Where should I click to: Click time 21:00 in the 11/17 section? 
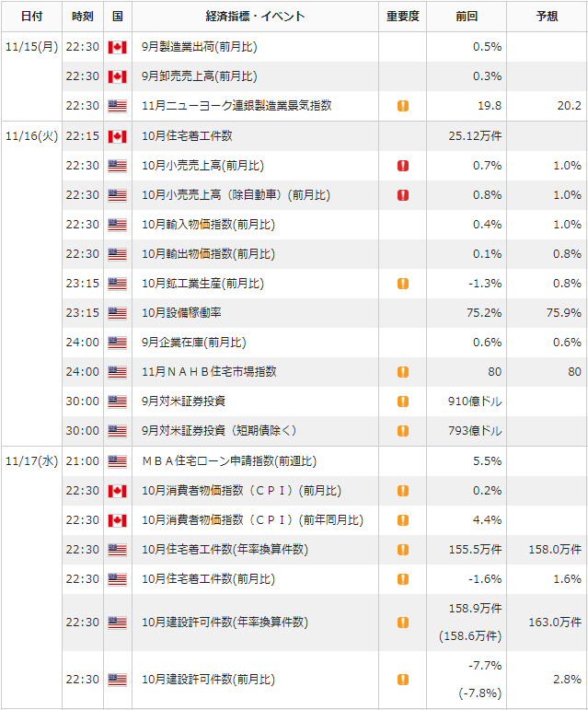82,461
